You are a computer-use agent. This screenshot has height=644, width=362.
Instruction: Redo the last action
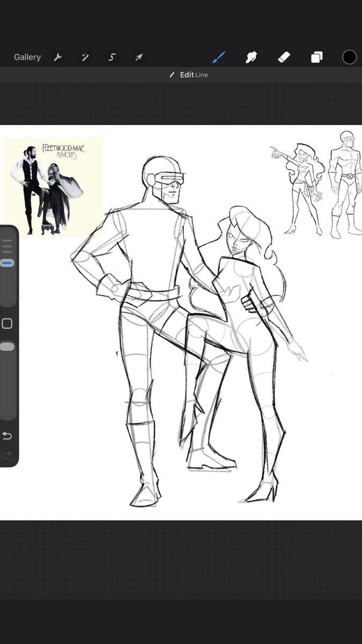click(7, 455)
